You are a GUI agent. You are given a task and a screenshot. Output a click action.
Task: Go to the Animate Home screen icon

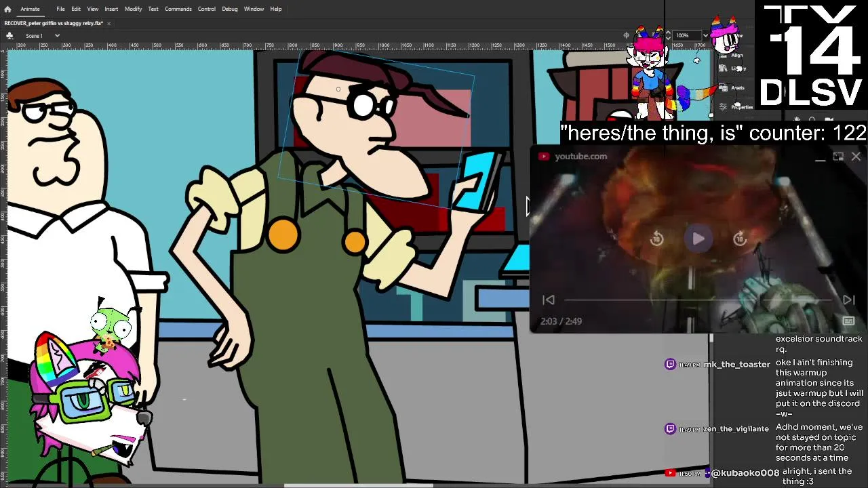point(7,9)
